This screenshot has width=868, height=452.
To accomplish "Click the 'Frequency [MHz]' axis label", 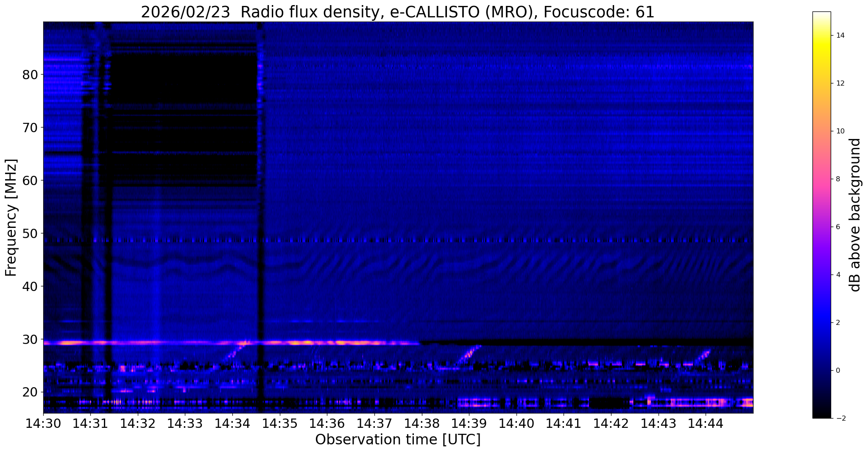I will [11, 217].
